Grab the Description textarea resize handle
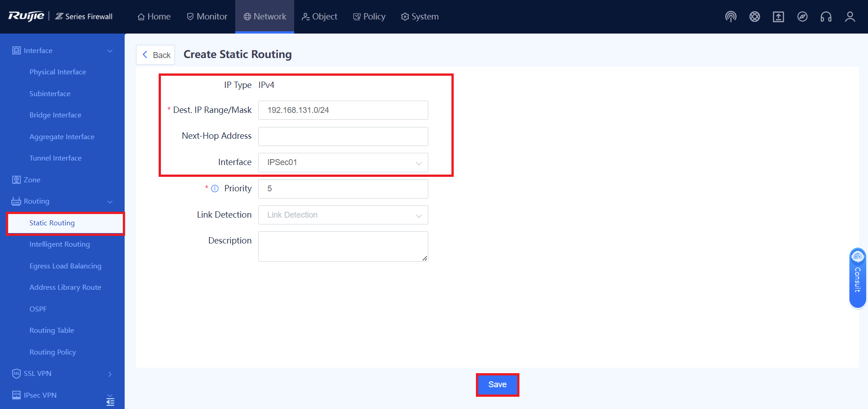 coord(425,258)
